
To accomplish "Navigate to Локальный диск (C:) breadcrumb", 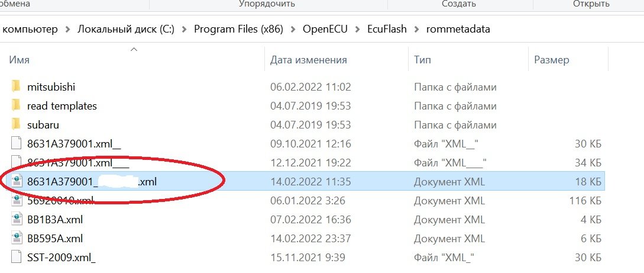I will point(126,29).
